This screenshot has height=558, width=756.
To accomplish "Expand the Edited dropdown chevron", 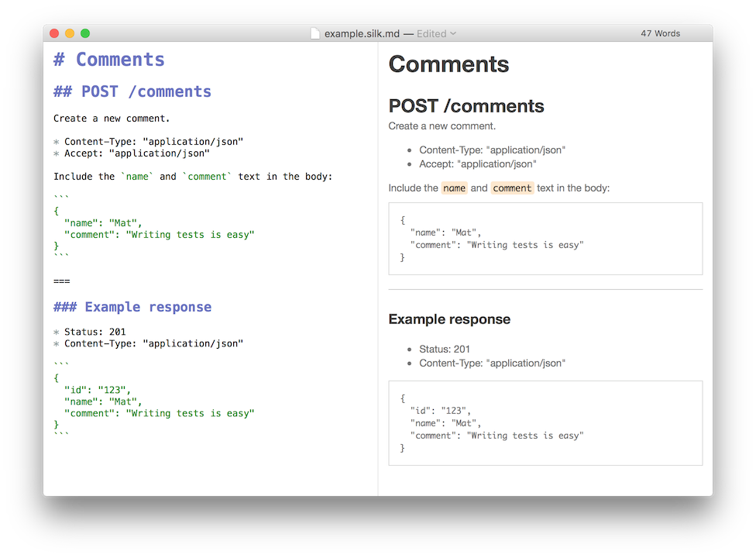I will pyautogui.click(x=453, y=33).
